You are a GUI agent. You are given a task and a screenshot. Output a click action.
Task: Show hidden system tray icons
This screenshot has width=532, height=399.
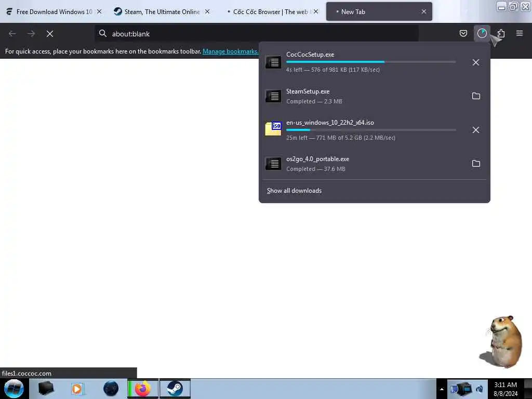click(442, 389)
